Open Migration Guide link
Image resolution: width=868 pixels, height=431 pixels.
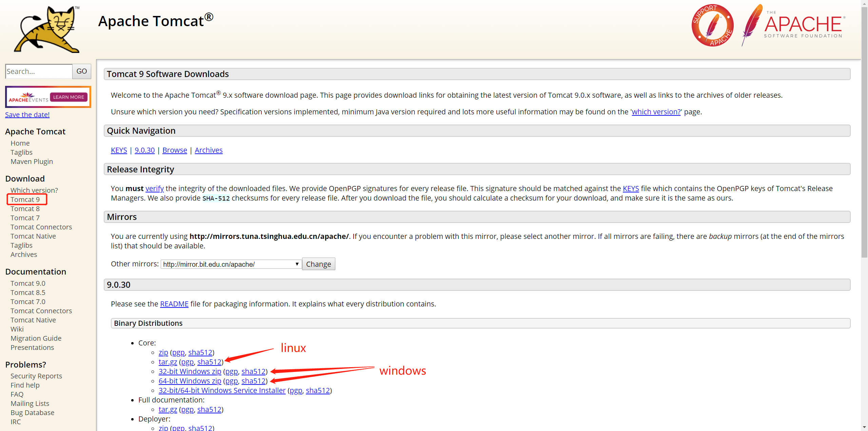tap(36, 338)
